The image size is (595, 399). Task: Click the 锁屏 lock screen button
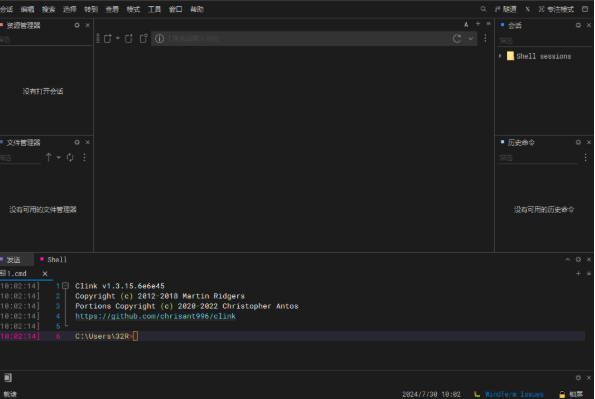(x=571, y=394)
